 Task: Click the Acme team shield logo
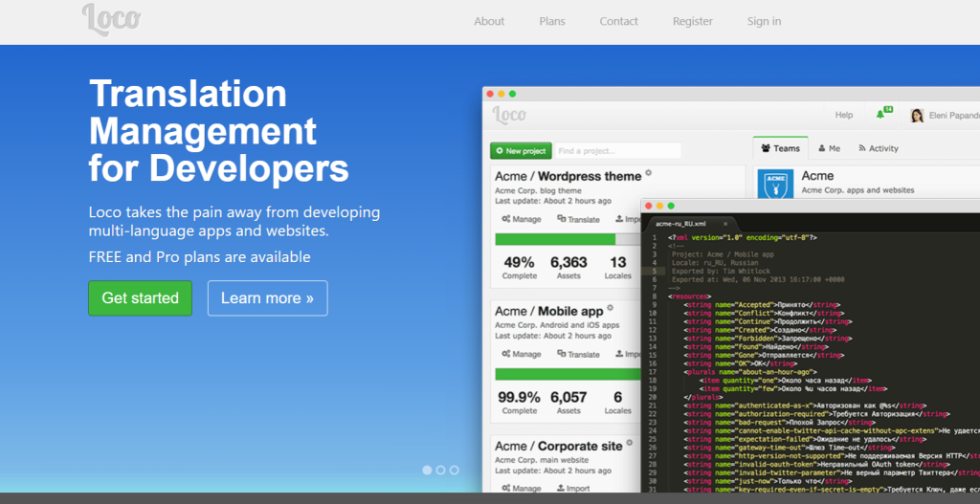pos(774,184)
